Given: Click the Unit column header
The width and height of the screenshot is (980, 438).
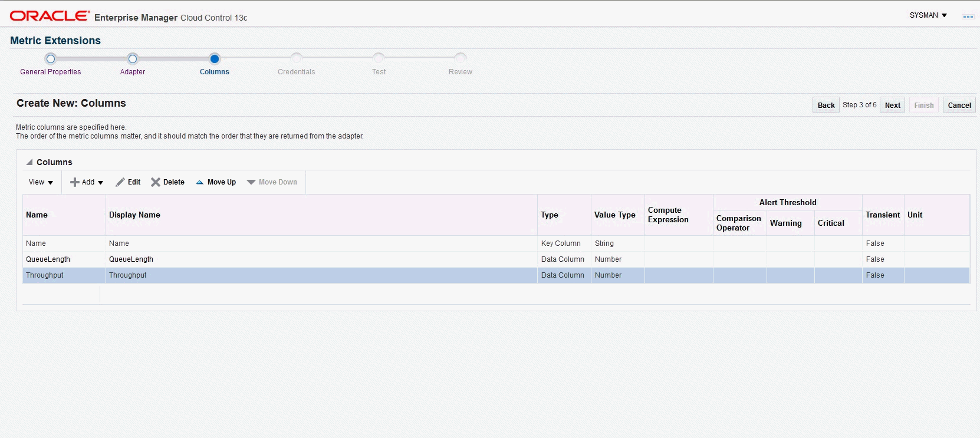Looking at the screenshot, I should click(937, 215).
